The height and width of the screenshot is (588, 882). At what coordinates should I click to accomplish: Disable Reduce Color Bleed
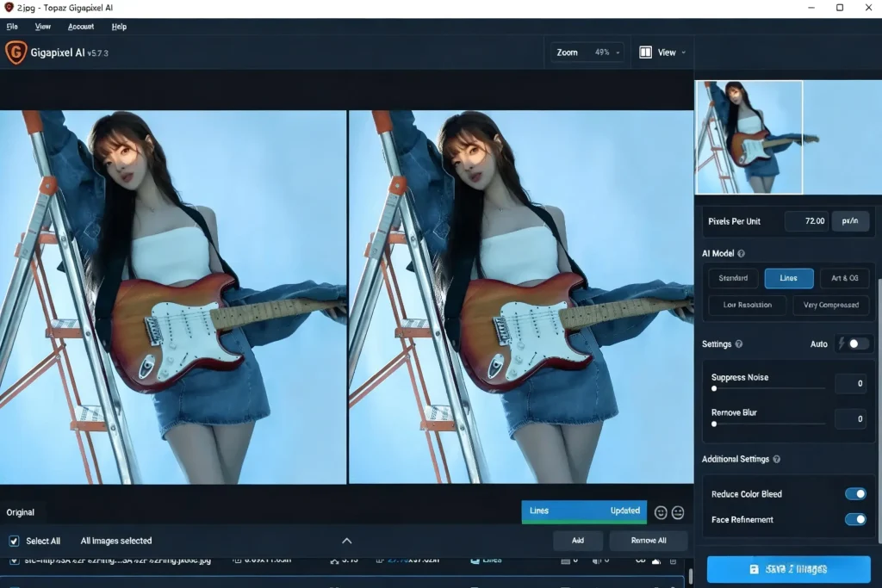pyautogui.click(x=856, y=493)
